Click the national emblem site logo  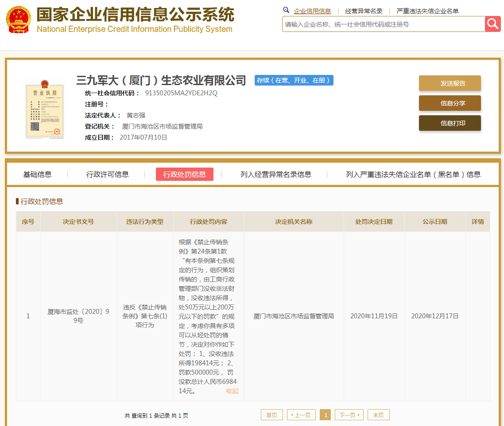click(x=18, y=20)
